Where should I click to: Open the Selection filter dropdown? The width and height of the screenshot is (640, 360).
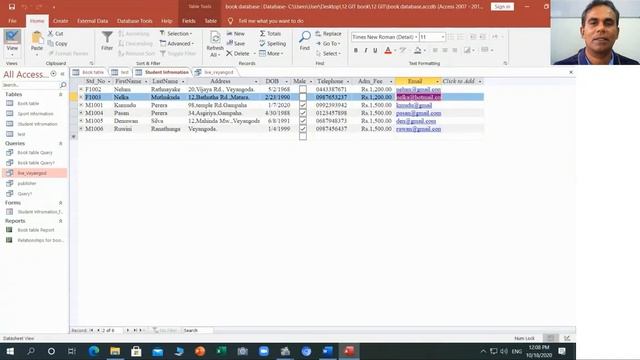coord(176,33)
